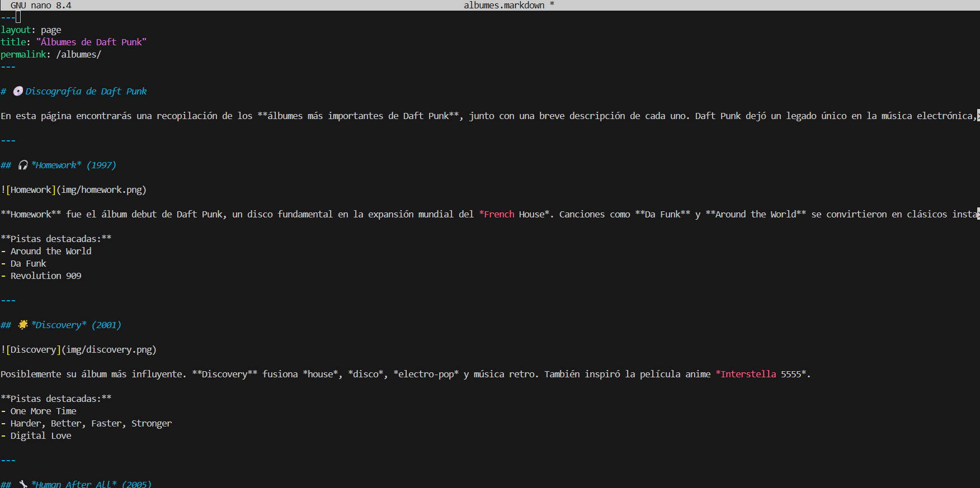The image size is (980, 488).
Task: Click the disc emoji before Discografía heading
Action: (18, 91)
